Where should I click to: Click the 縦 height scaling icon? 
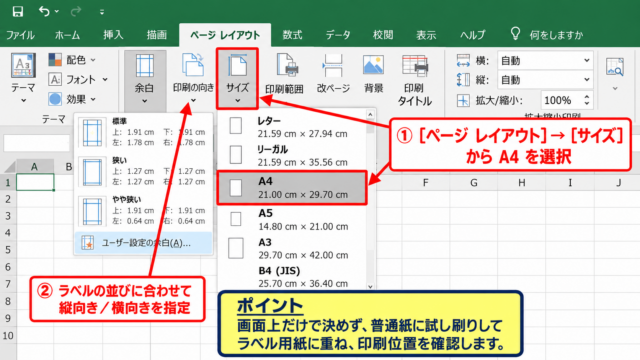tap(463, 80)
